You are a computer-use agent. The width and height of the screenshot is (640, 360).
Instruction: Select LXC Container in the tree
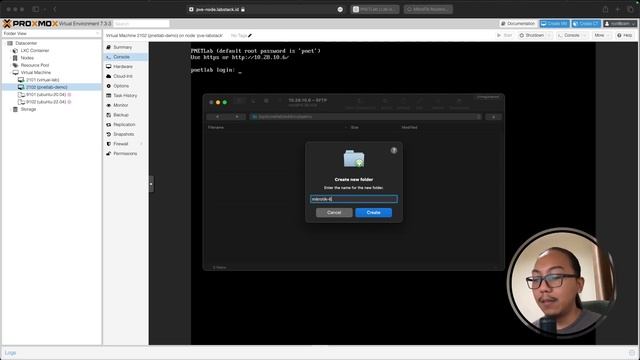35,50
